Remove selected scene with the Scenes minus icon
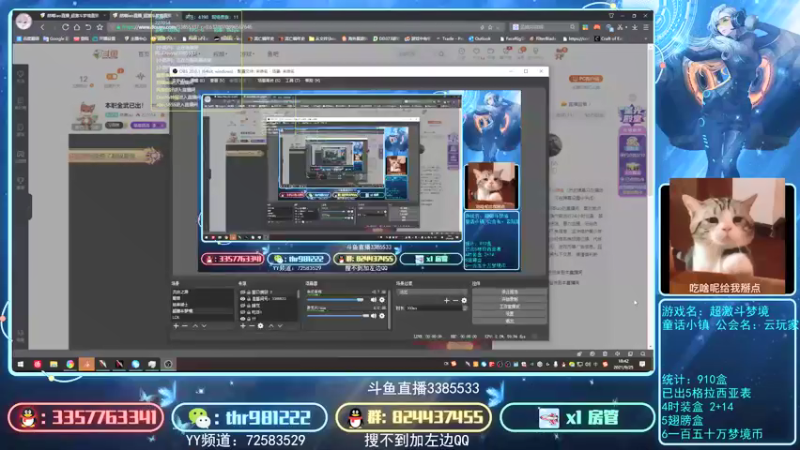 185,326
